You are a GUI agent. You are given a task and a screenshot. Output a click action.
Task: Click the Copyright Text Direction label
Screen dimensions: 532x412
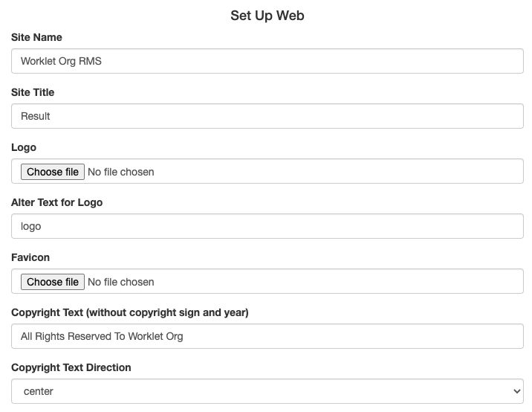click(71, 367)
